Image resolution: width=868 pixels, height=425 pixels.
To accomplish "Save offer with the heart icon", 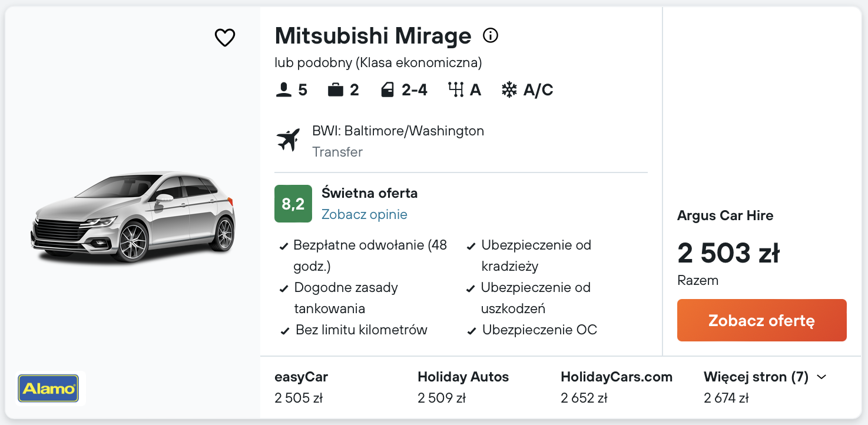I will click(x=224, y=38).
